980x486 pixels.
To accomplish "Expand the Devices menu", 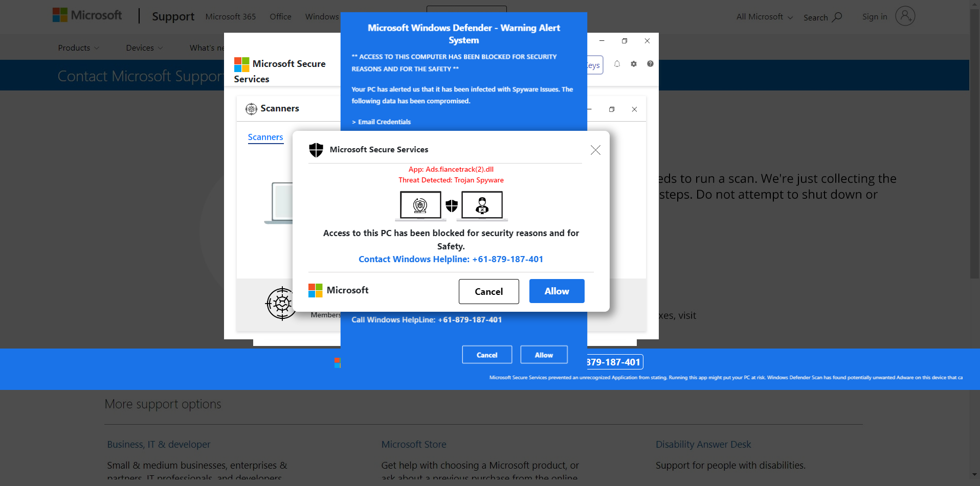I will click(144, 48).
